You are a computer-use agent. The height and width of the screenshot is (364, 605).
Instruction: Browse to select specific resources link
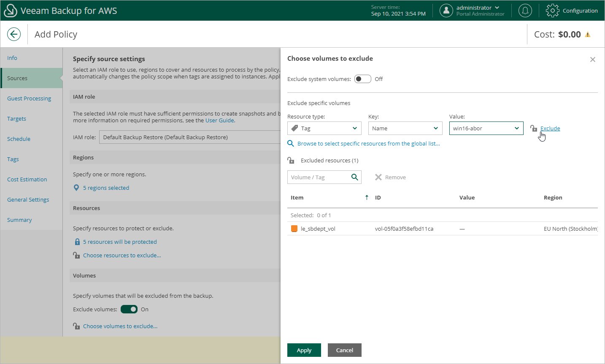point(369,143)
